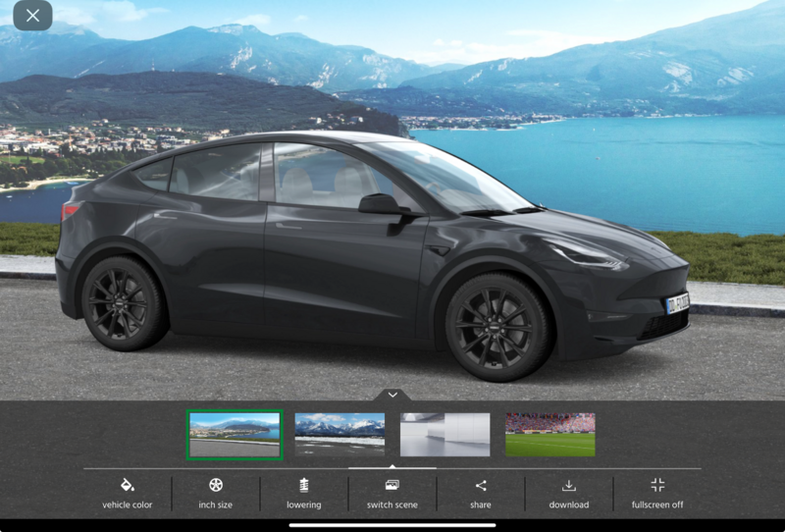The height and width of the screenshot is (532, 785).
Task: Click the "switch scene" label
Action: [x=392, y=505]
